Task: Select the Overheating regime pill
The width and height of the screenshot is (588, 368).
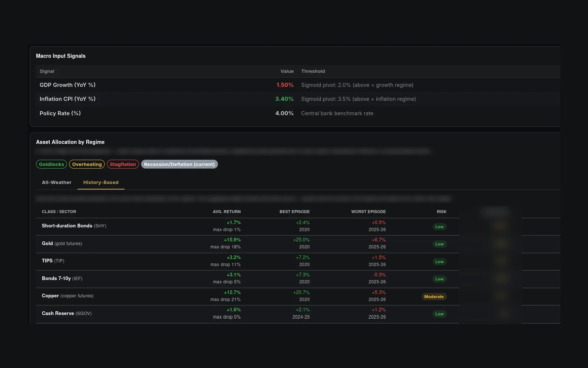Action: pyautogui.click(x=87, y=164)
